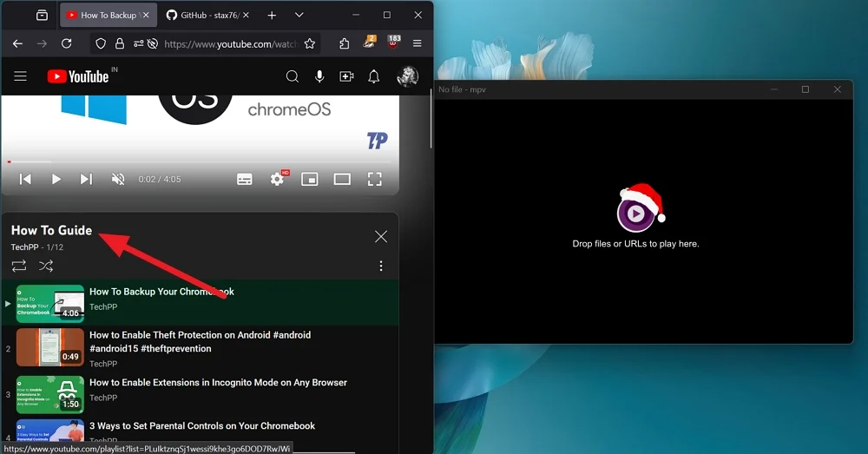Open Firefox application menu

pyautogui.click(x=418, y=43)
